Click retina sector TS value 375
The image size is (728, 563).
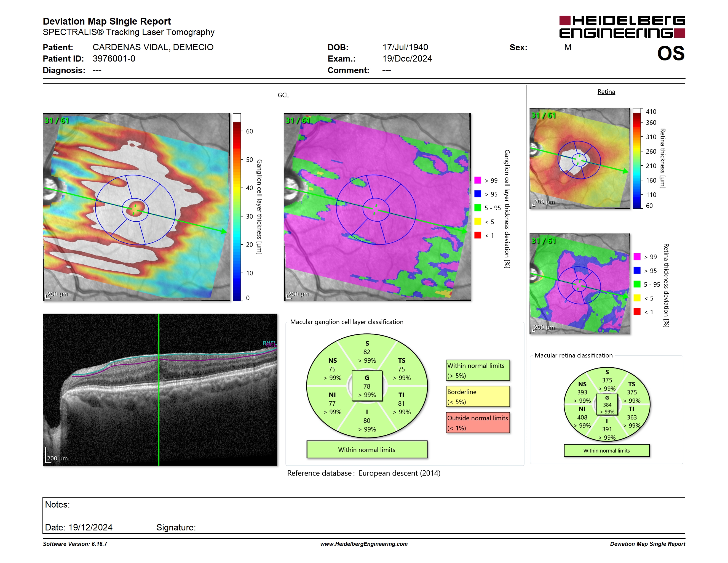pyautogui.click(x=632, y=392)
